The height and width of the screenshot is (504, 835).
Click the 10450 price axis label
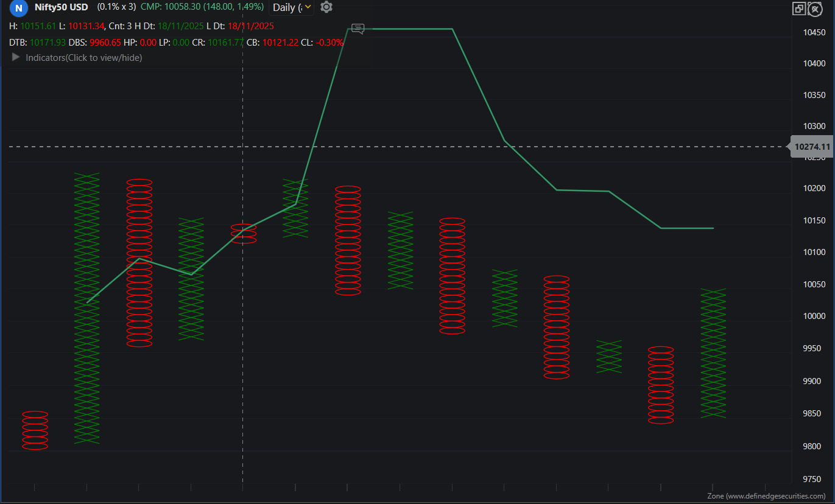click(814, 32)
